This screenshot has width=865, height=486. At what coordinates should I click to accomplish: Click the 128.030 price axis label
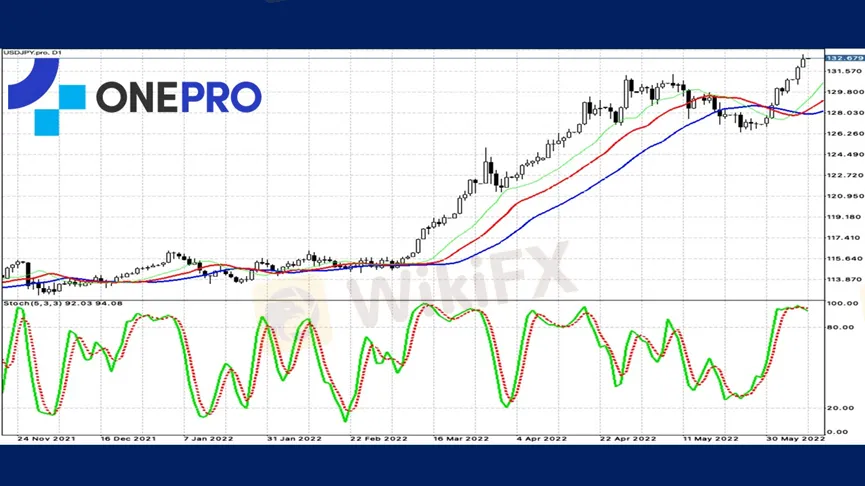click(x=845, y=113)
